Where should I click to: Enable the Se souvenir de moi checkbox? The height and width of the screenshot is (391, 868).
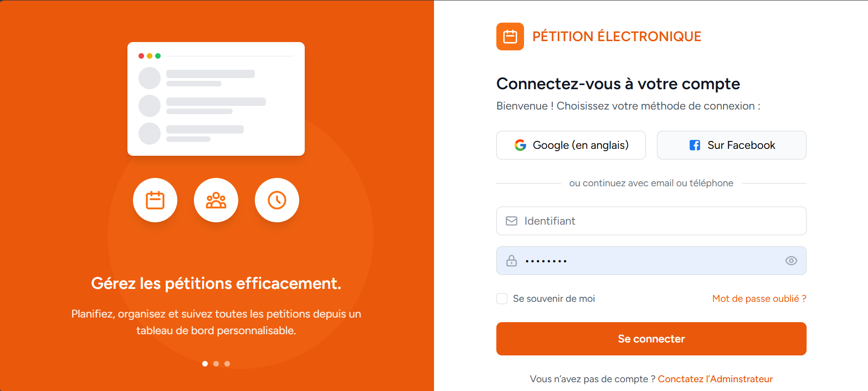click(501, 299)
